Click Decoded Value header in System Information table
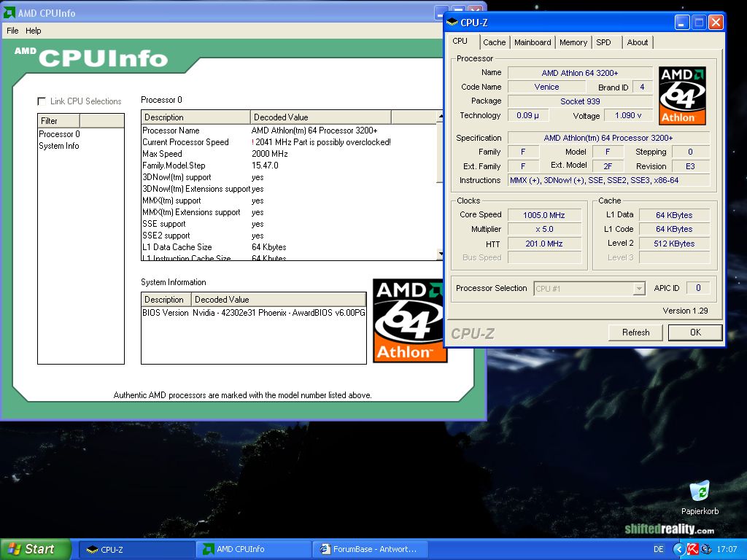The width and height of the screenshot is (747, 560). 278,300
